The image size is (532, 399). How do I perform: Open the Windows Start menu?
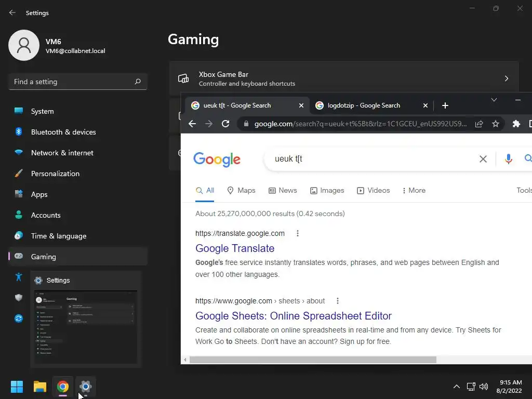pos(17,387)
